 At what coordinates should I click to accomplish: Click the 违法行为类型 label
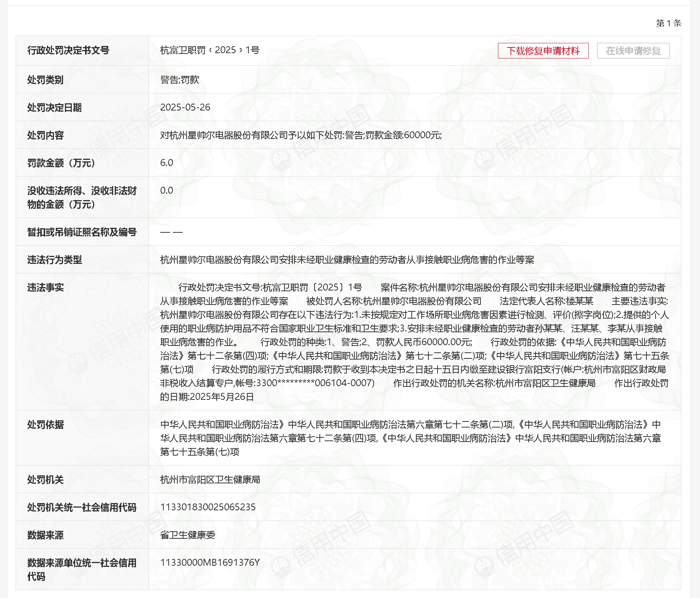54,260
